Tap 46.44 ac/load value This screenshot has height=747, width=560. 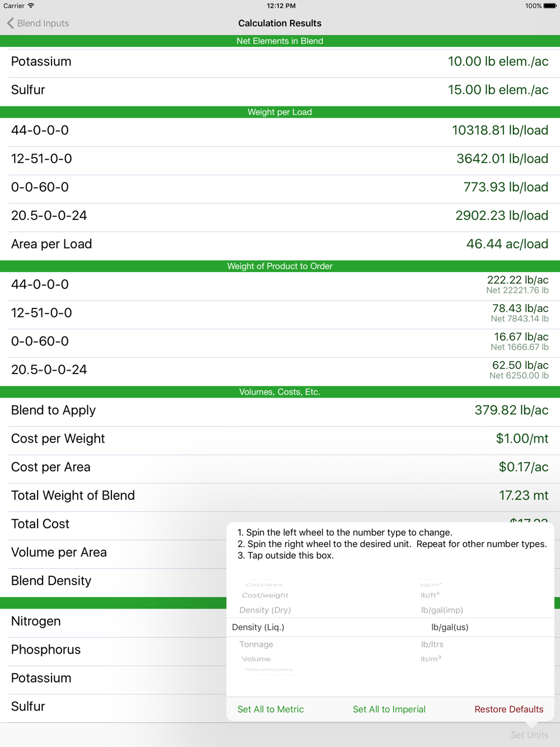click(x=507, y=244)
